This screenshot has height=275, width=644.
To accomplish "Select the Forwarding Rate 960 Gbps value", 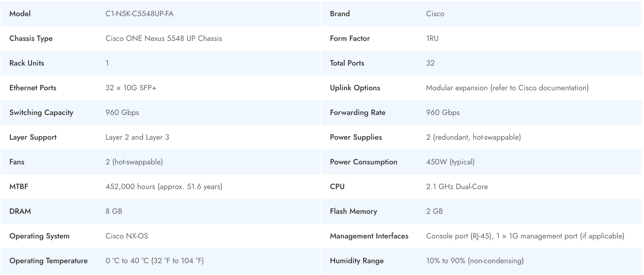I will click(443, 113).
